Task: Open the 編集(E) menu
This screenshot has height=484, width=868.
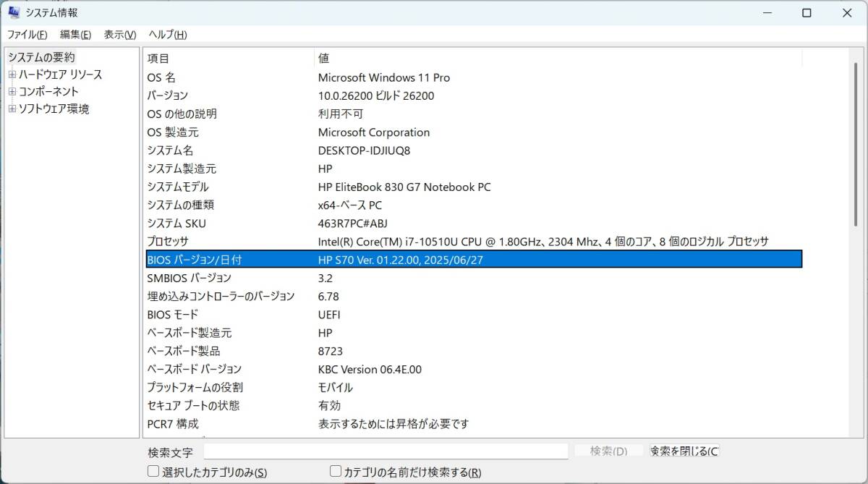Action: pos(75,35)
